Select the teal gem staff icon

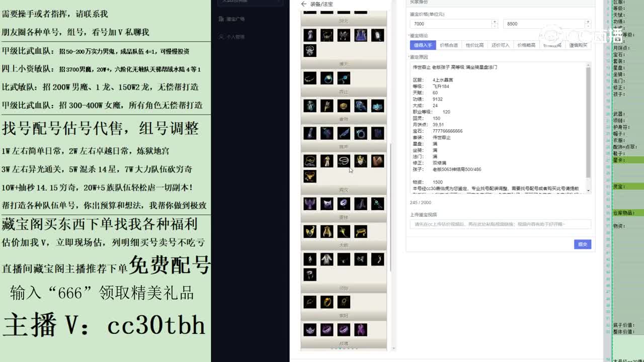point(377,204)
